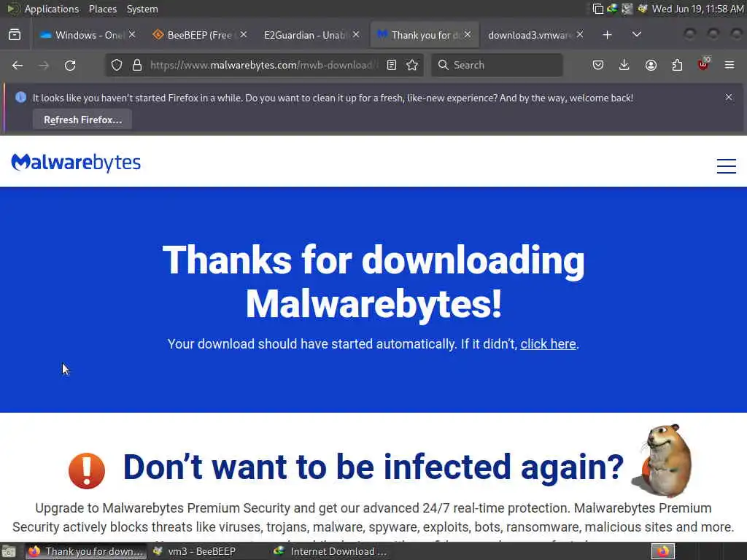The height and width of the screenshot is (560, 747).
Task: Reload the current page
Action: pos(70,65)
